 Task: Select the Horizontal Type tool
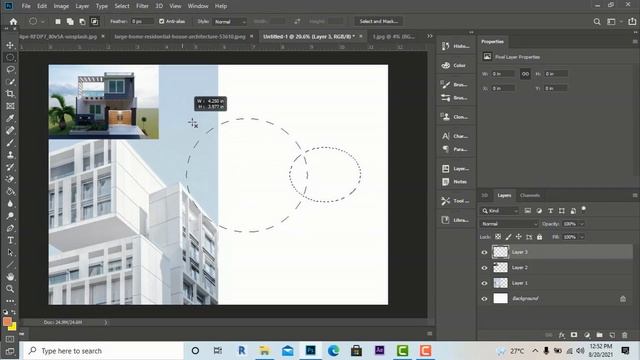point(10,240)
